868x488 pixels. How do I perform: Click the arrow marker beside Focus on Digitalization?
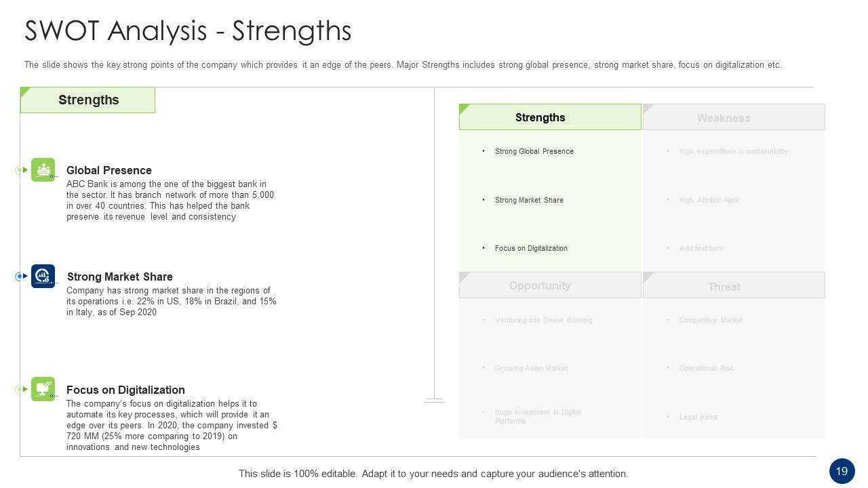coord(22,389)
